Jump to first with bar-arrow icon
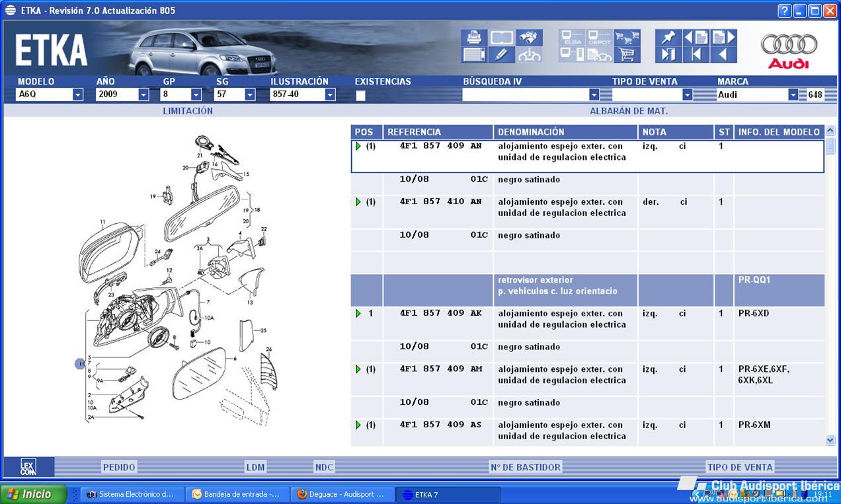841x504 pixels. tap(696, 55)
